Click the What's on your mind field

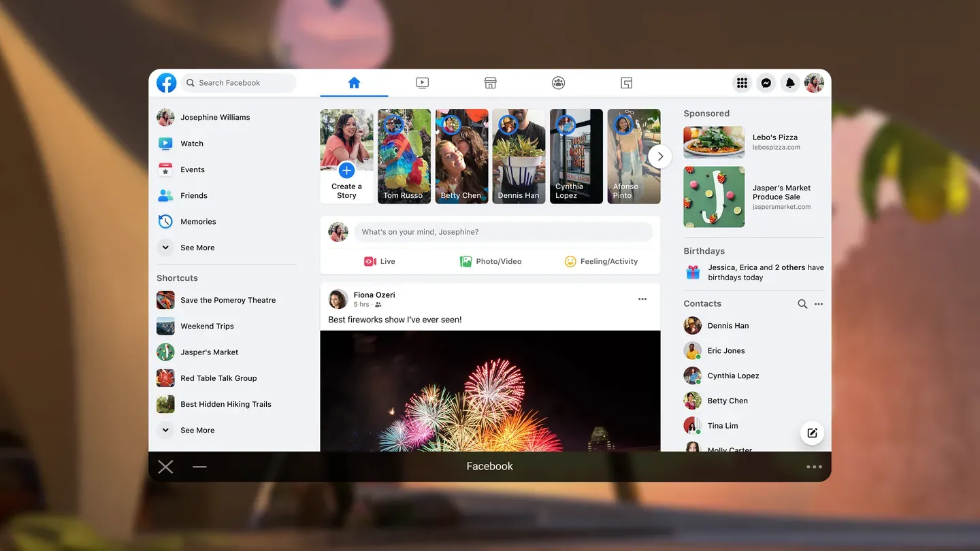click(504, 232)
